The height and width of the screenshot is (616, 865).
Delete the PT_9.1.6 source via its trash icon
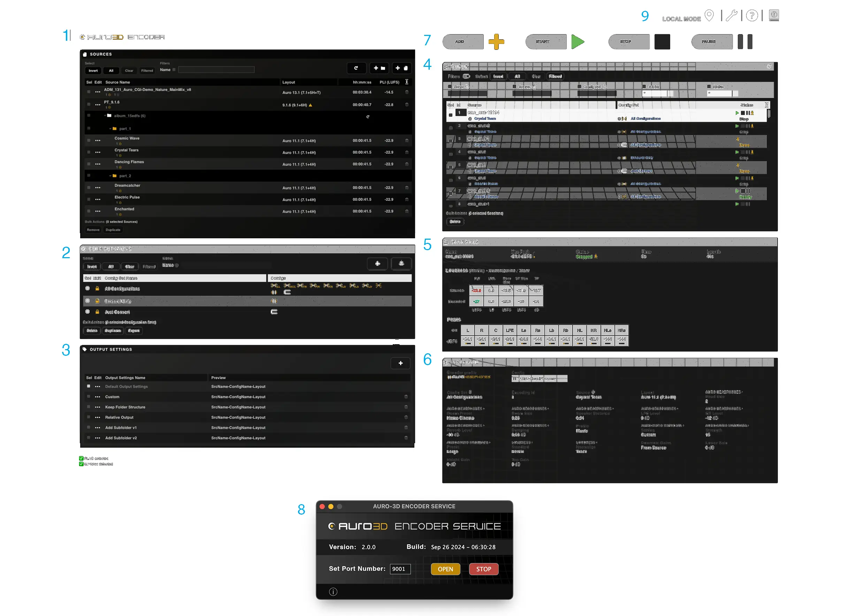(407, 105)
